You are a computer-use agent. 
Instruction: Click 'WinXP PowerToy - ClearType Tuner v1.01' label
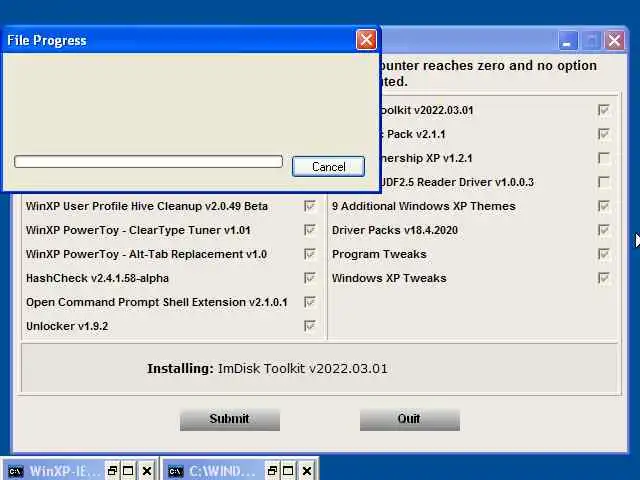tap(138, 230)
